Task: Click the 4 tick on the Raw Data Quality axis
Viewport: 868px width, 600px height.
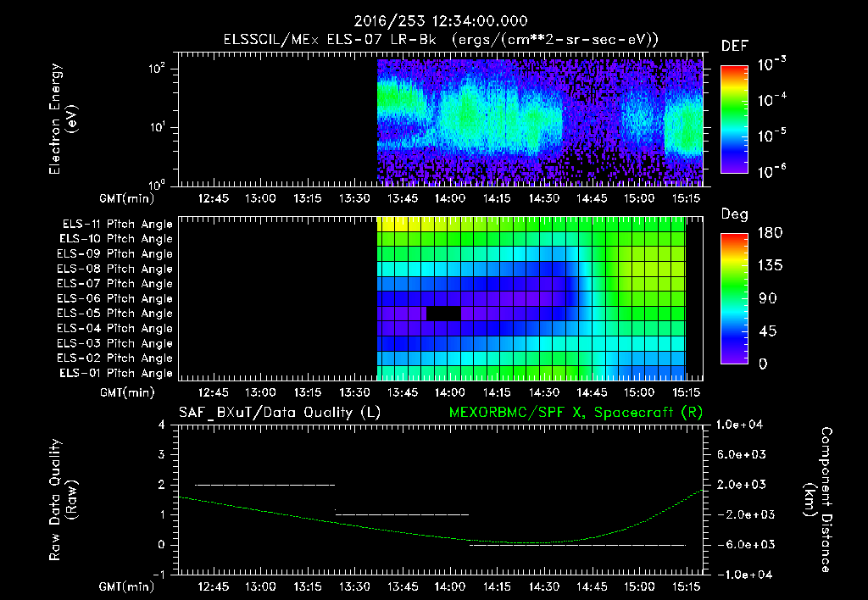Action: tap(162, 425)
